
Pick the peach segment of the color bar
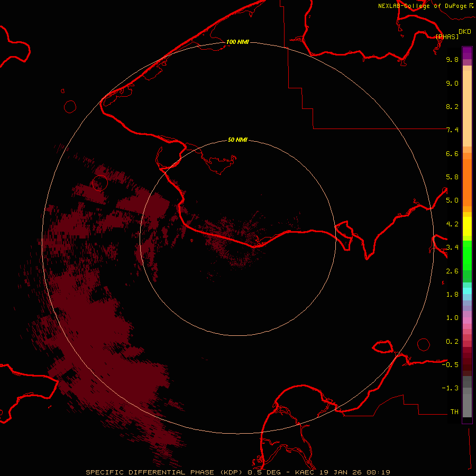click(467, 108)
